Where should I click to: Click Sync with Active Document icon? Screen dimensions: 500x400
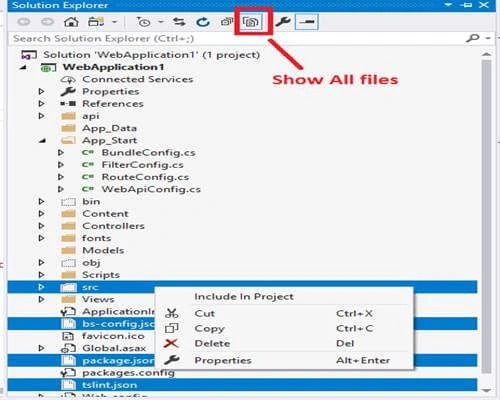179,22
